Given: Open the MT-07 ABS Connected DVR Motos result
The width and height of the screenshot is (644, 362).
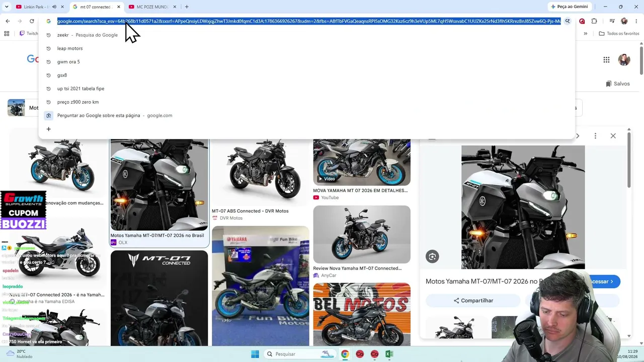Looking at the screenshot, I should (250, 211).
